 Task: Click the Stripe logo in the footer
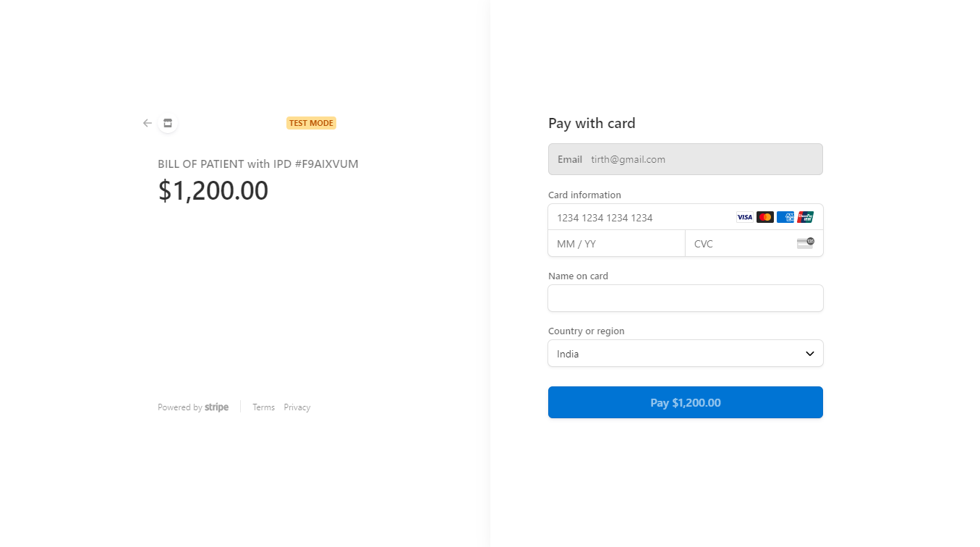click(216, 407)
